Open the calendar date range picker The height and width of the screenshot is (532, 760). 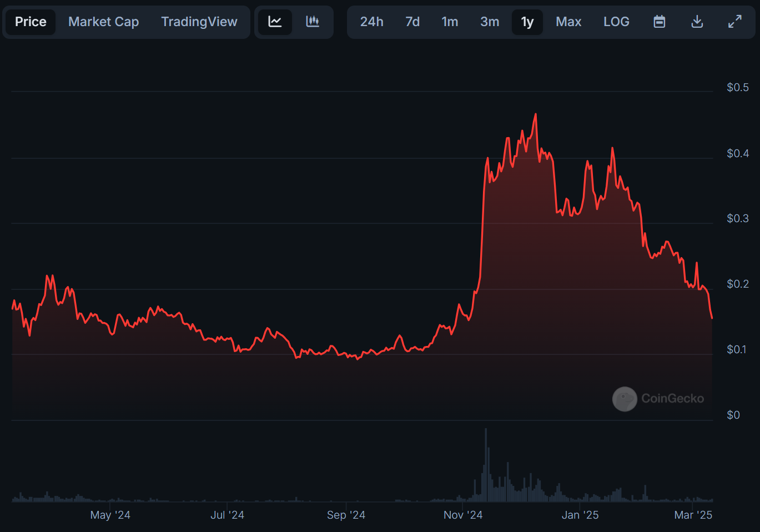tap(660, 22)
